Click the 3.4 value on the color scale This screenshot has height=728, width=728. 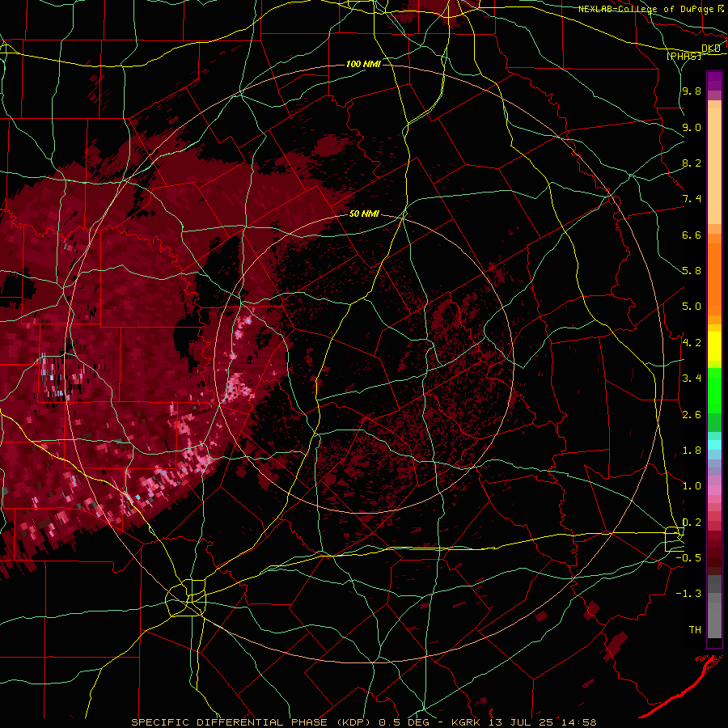coord(692,379)
